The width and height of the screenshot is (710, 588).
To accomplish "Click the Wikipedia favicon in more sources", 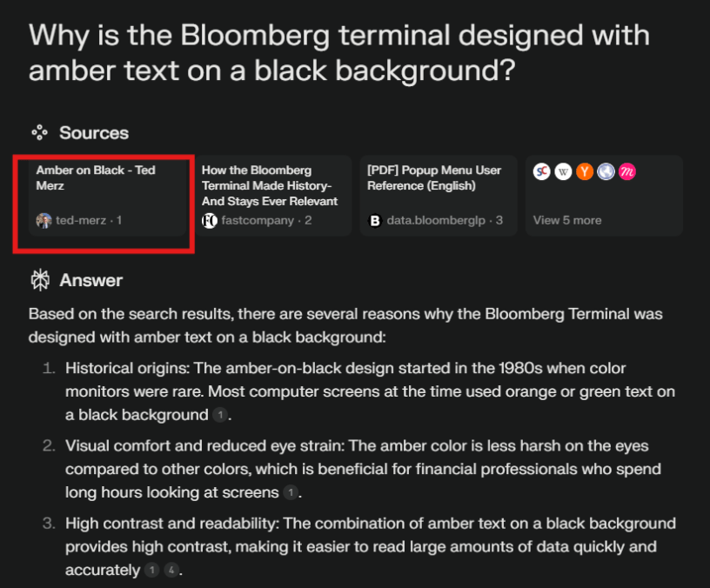I will point(563,172).
